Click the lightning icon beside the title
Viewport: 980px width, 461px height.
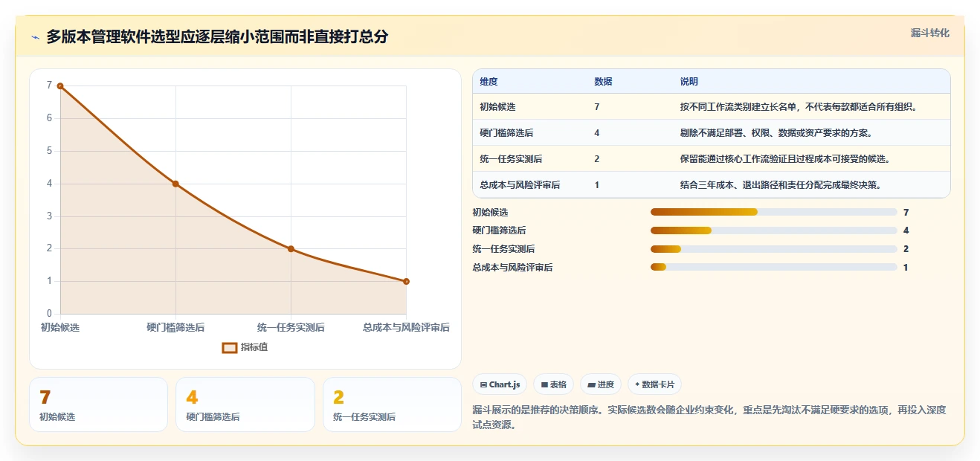pos(35,37)
